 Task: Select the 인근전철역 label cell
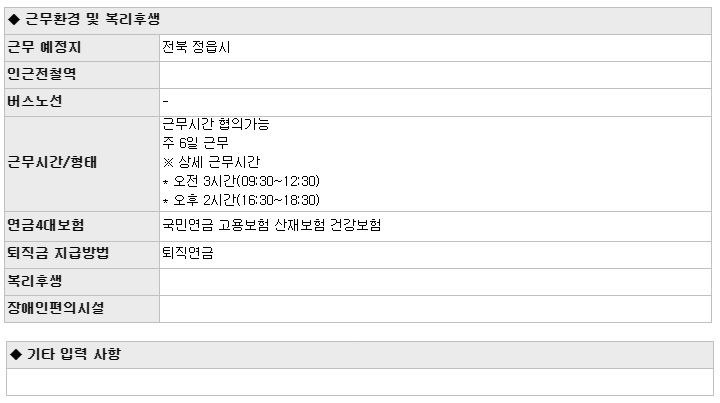pyautogui.click(x=82, y=75)
